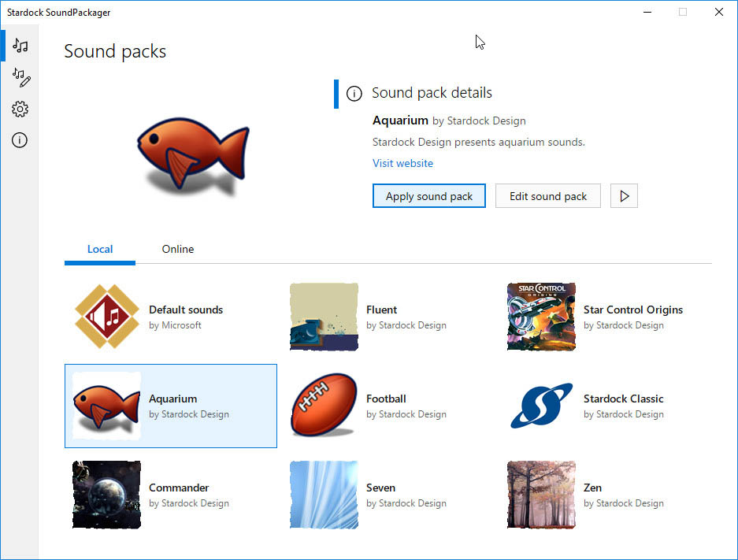Open the Sound packs sidebar page

pyautogui.click(x=20, y=46)
